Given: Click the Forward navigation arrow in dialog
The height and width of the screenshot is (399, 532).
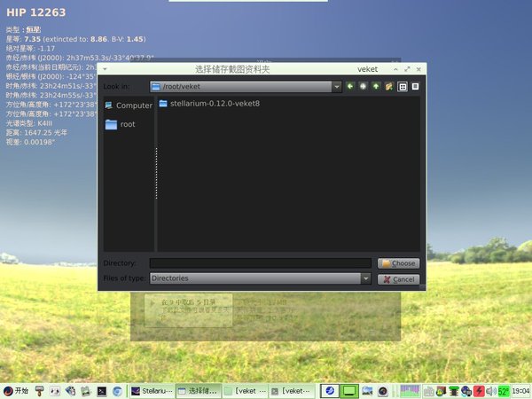Looking at the screenshot, I should click(x=363, y=86).
